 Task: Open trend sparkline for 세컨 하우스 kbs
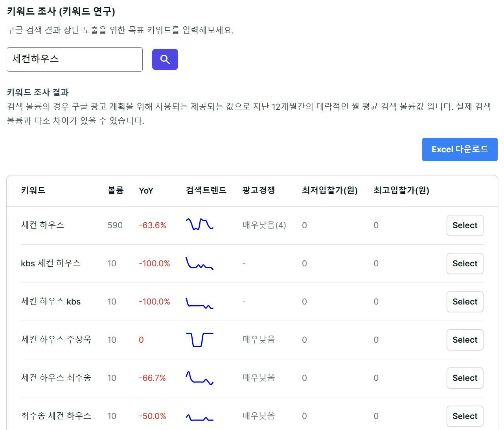(199, 303)
